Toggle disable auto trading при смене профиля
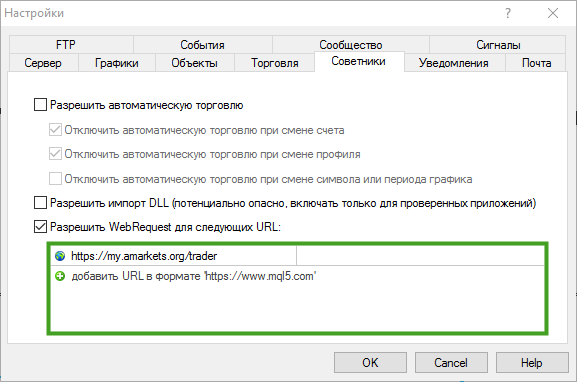 pos(55,154)
